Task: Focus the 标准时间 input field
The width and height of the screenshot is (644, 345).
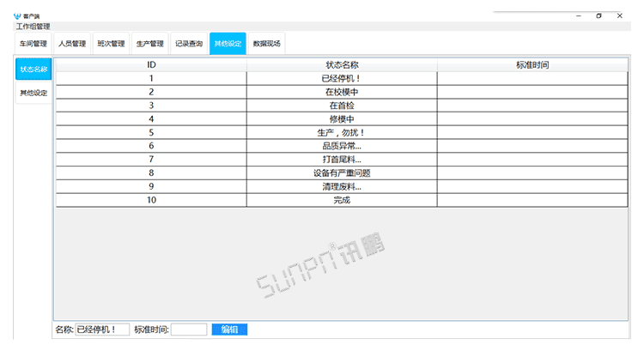Action: point(189,330)
